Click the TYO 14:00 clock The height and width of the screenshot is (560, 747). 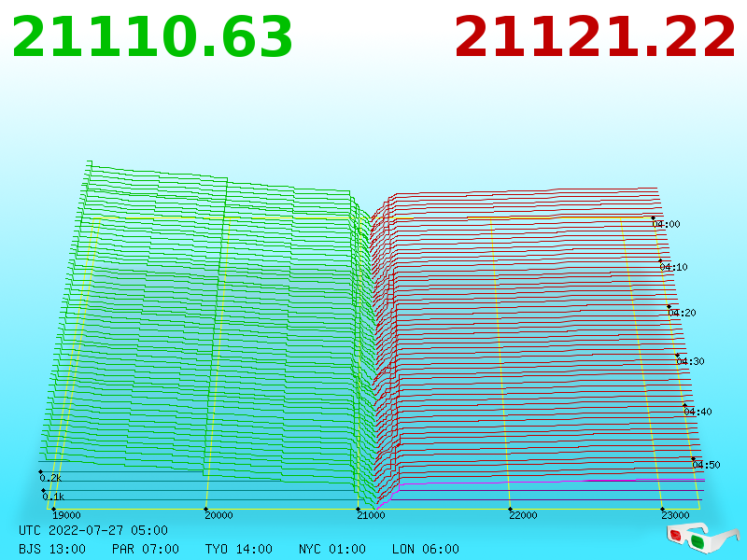[x=239, y=549]
